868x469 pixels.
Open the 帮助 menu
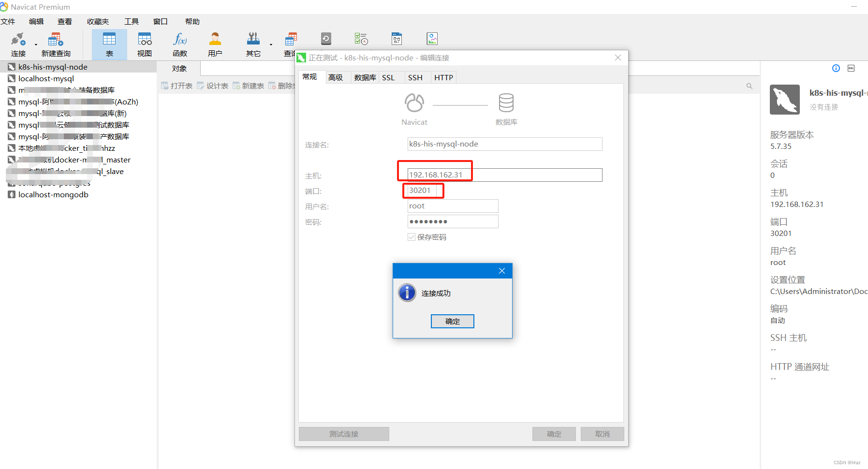tap(192, 21)
